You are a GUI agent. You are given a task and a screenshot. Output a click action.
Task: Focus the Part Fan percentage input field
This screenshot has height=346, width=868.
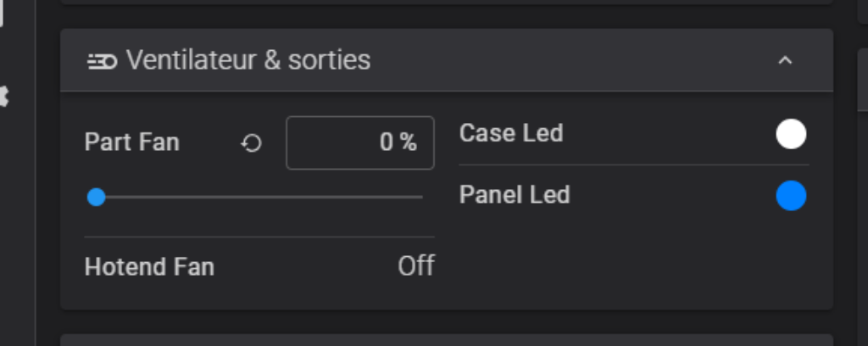(x=359, y=142)
